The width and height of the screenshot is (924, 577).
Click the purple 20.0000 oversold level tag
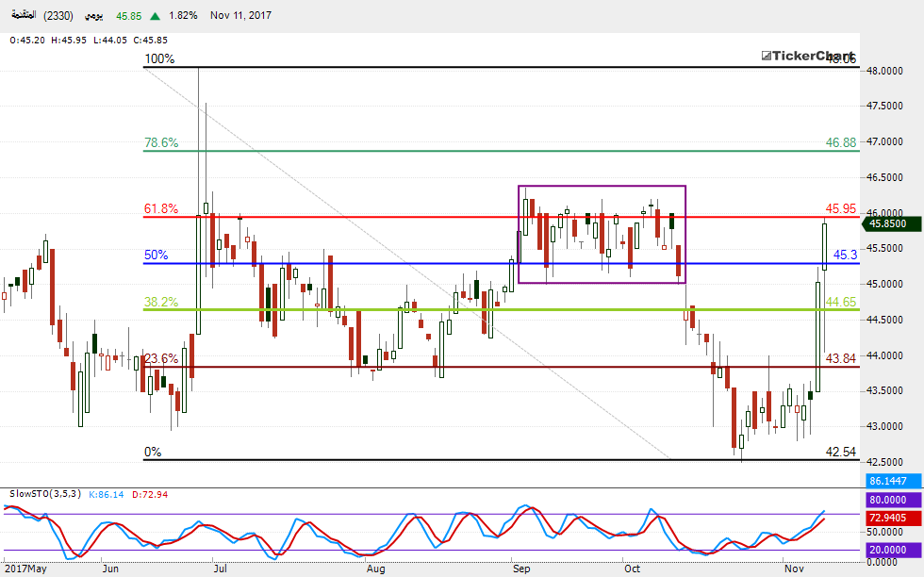pyautogui.click(x=891, y=550)
